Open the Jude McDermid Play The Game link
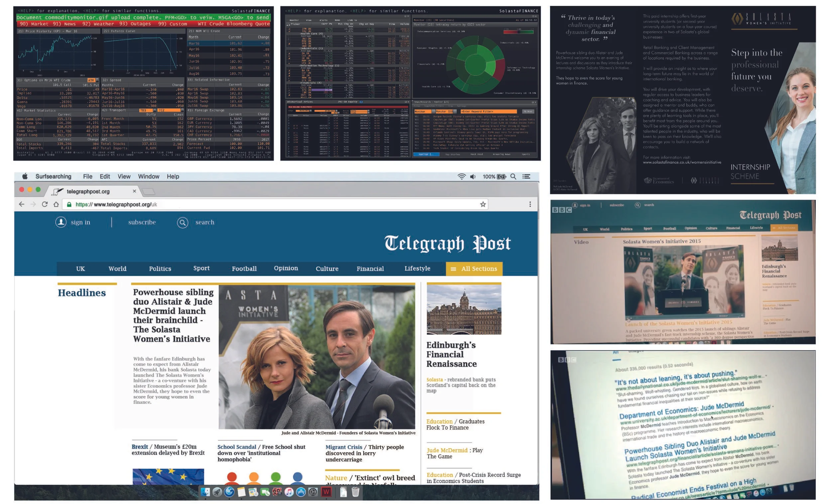831x504 pixels. [x=455, y=453]
